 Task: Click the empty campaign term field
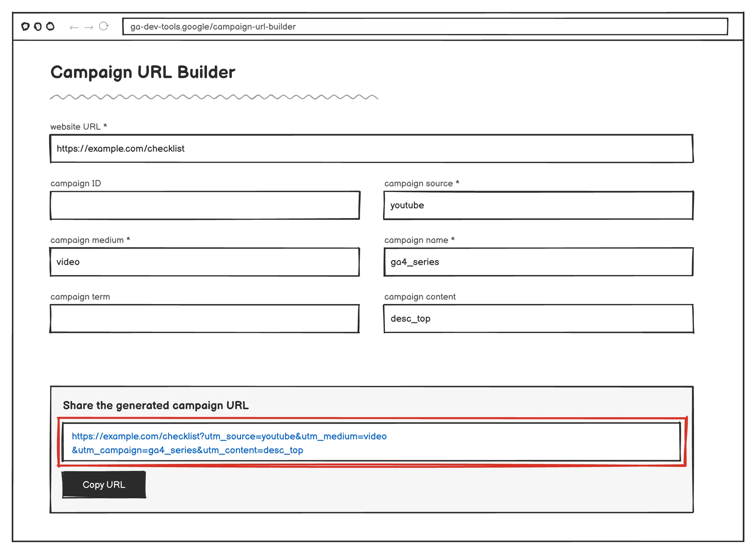205,319
